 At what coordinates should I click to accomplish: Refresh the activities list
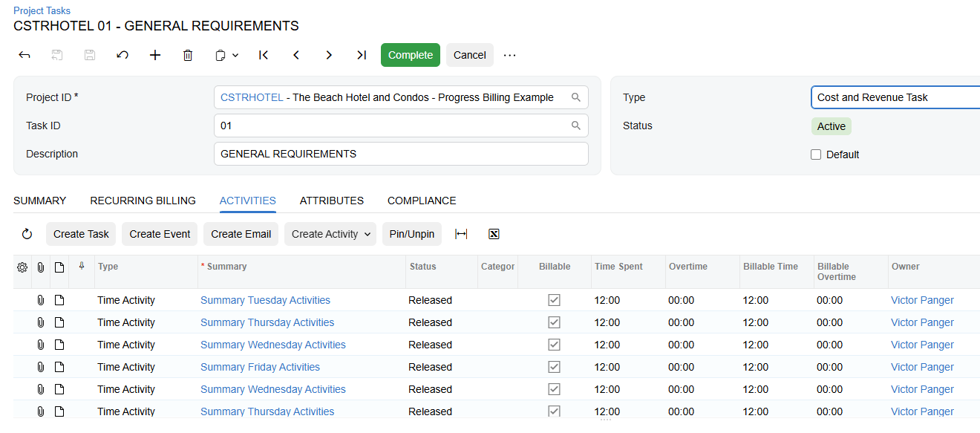pos(27,233)
